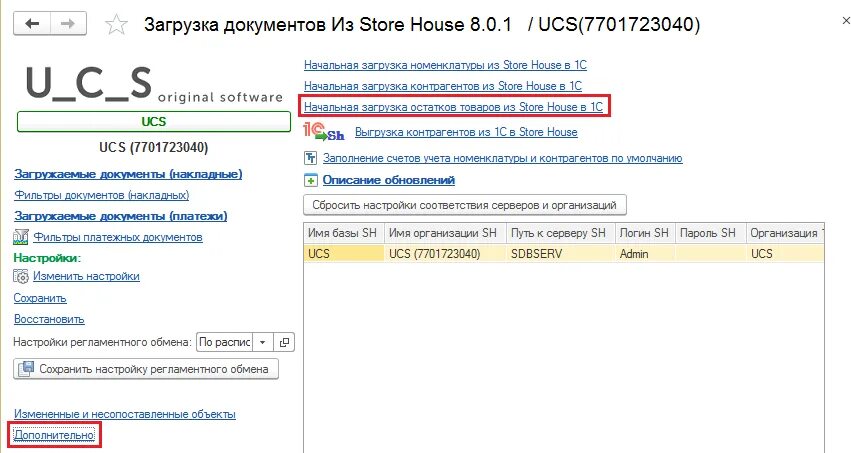Open the Дополнительно link

pos(54,435)
